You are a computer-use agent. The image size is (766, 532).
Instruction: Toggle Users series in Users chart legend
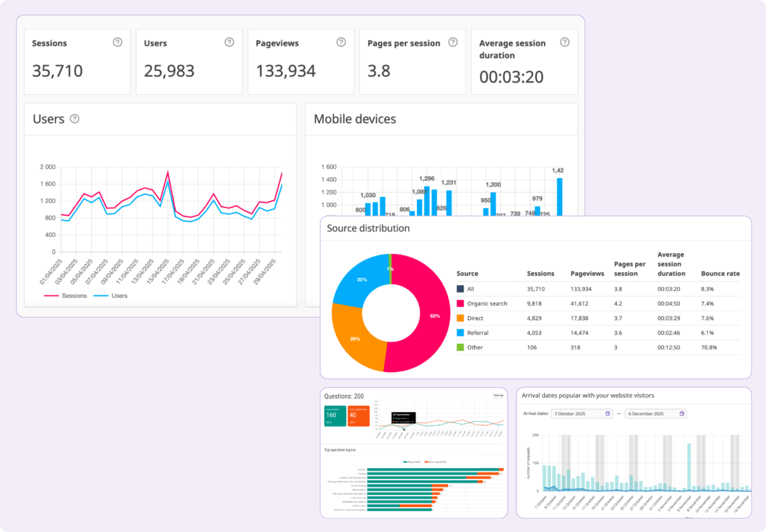point(110,296)
